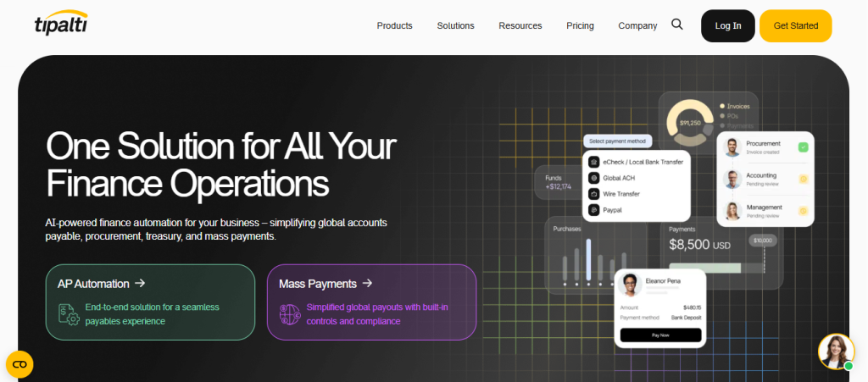Click the Get Started button
This screenshot has width=868, height=382.
[x=795, y=26]
